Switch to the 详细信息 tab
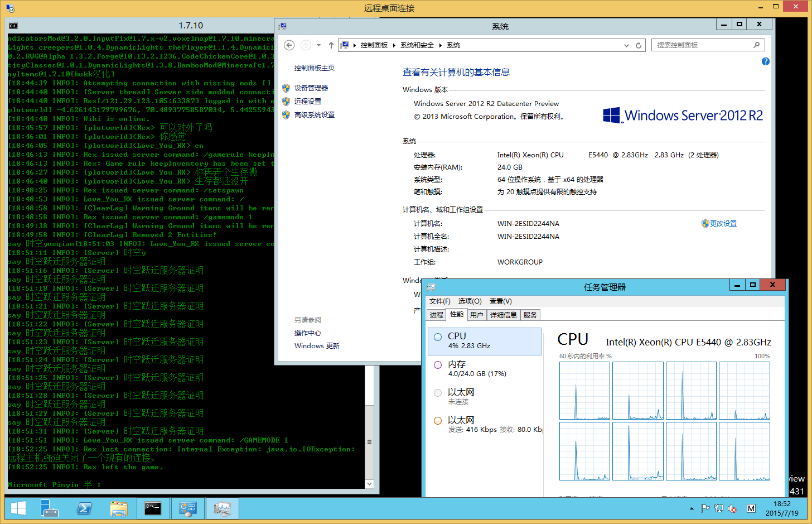The image size is (812, 524). point(504,315)
